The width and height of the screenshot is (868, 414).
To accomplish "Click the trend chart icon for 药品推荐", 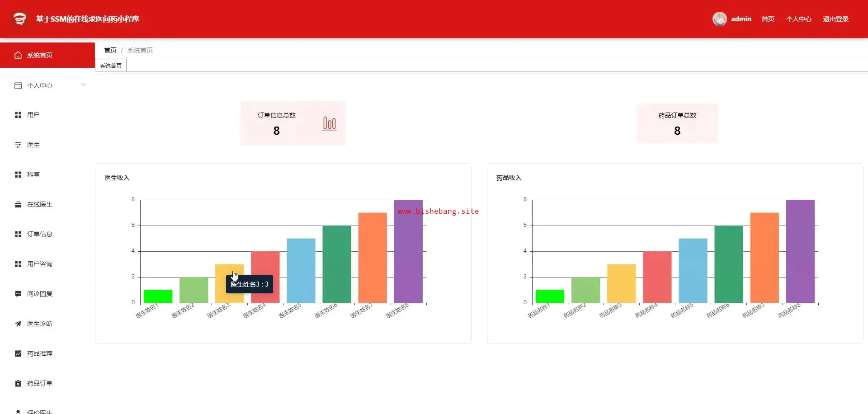I will 18,353.
